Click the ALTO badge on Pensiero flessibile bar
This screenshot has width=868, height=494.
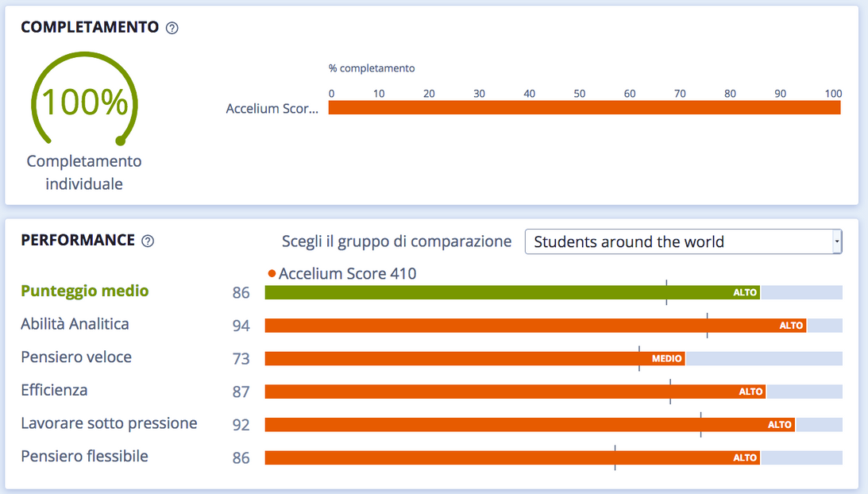click(745, 457)
